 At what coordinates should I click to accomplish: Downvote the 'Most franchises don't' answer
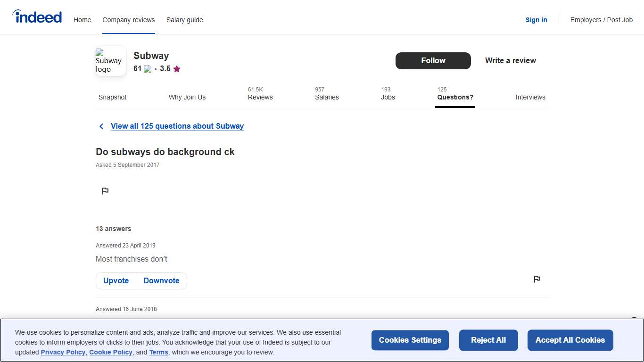coord(161,280)
